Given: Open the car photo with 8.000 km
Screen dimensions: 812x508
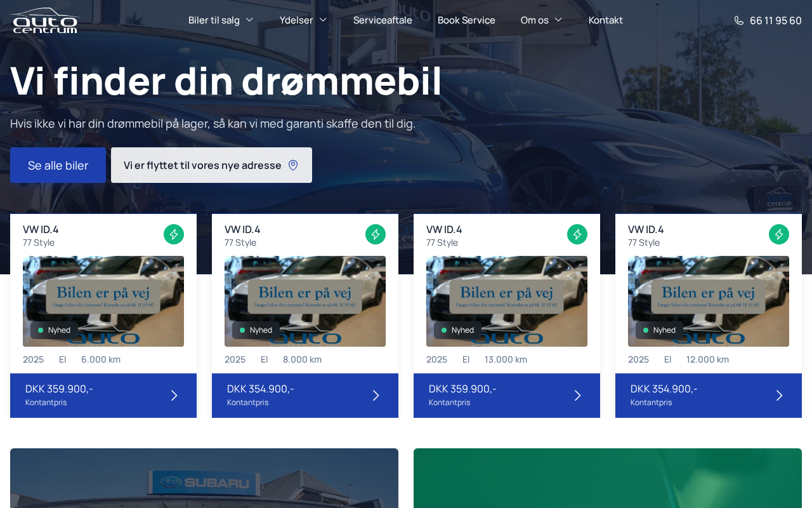Looking at the screenshot, I should 305,301.
